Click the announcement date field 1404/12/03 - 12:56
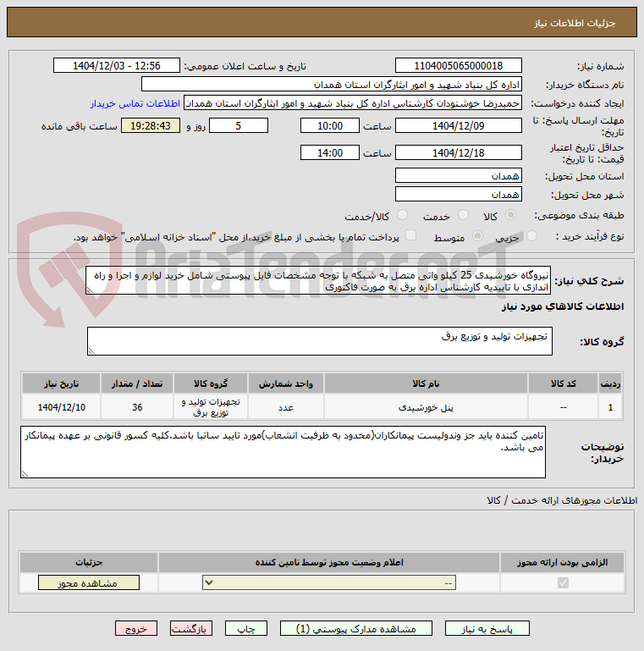 coord(117,65)
